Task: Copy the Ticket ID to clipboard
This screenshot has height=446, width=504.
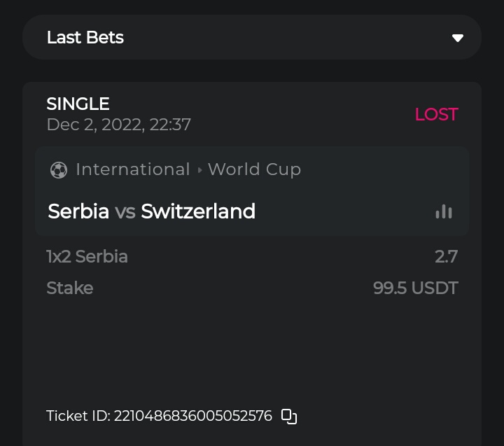Action: point(289,417)
